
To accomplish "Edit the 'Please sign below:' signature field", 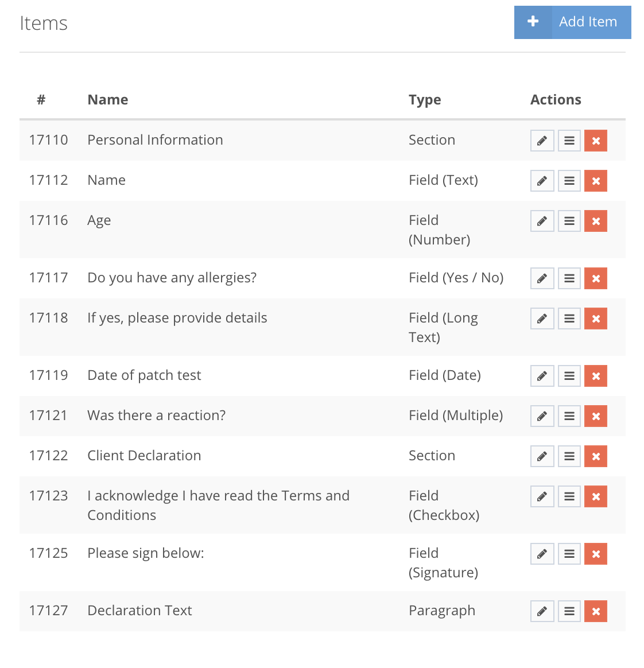I will [542, 554].
